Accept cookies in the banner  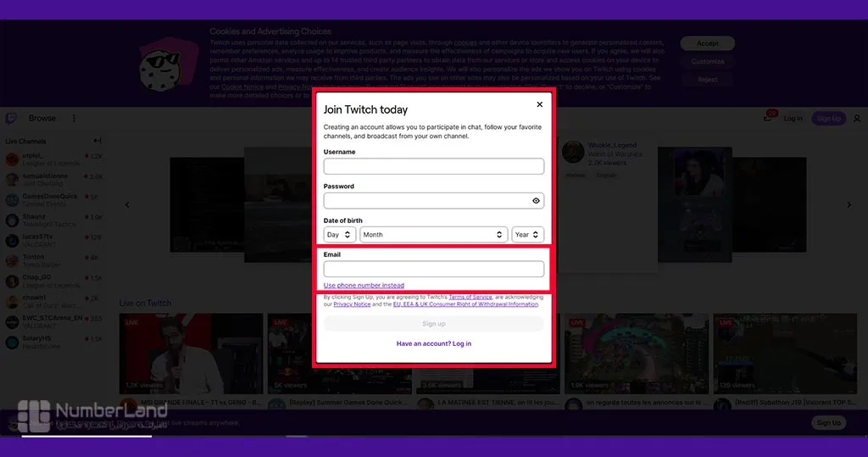pos(708,43)
